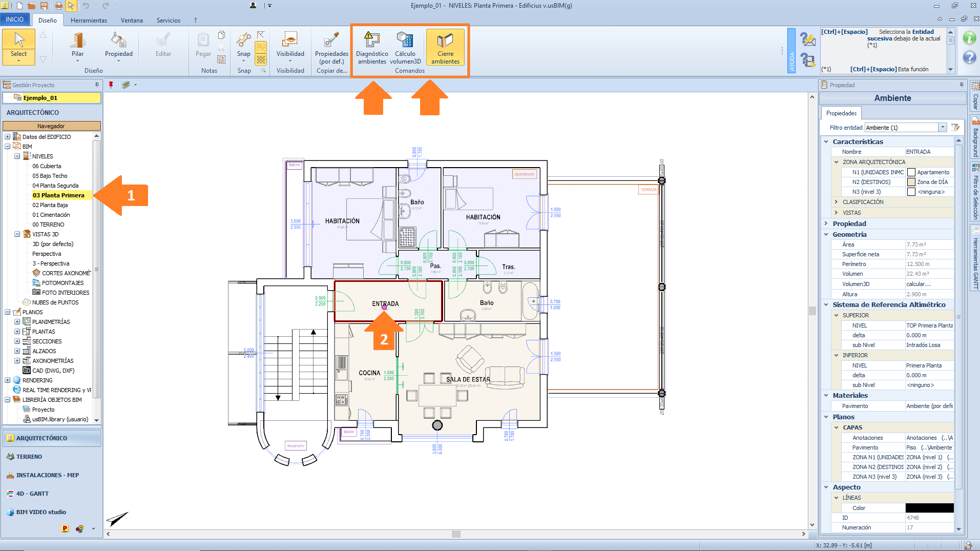The image size is (980, 551).
Task: Open the Filtro entidad dropdown
Action: [x=942, y=128]
